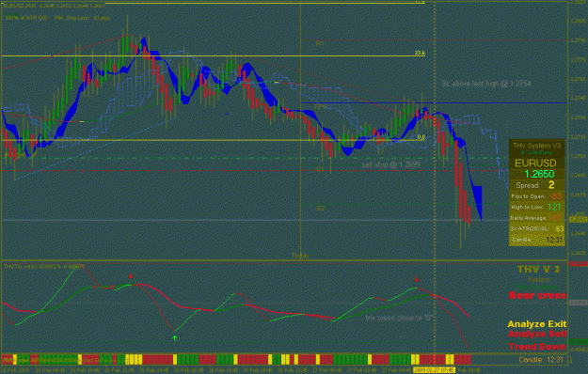Click the 'sell stop @ 1.2699' annotation
Viewport: 588px width, 374px height.
point(390,164)
